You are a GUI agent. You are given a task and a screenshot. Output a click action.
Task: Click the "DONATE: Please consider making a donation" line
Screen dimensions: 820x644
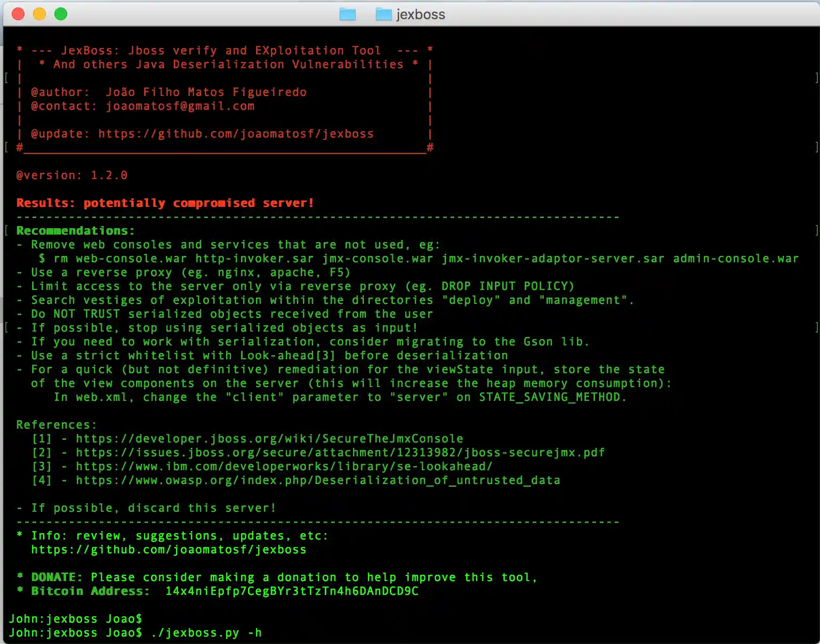pyautogui.click(x=277, y=577)
